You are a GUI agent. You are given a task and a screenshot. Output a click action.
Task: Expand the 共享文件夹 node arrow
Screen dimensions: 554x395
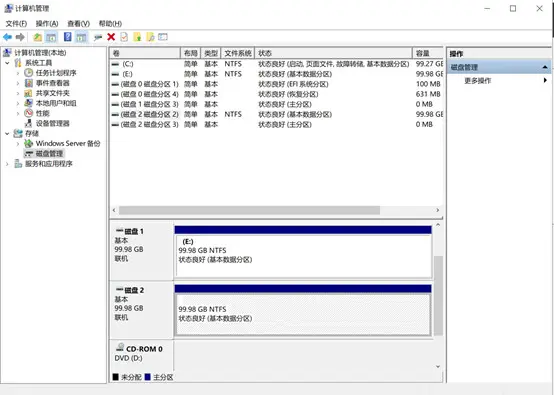18,93
